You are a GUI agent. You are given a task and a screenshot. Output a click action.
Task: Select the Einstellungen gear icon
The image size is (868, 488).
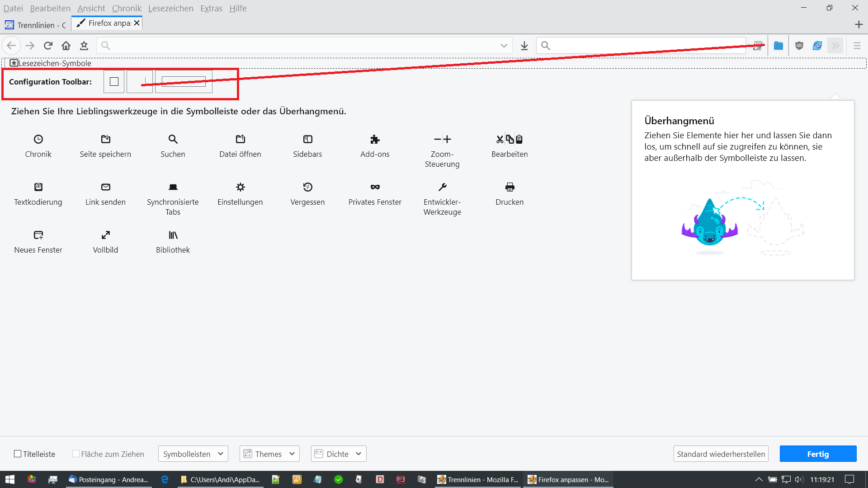(240, 187)
